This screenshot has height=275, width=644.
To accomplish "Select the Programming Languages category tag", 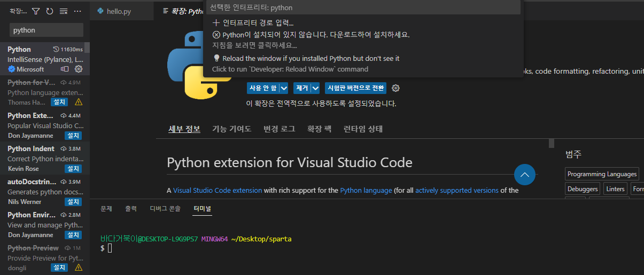I will 602,174.
